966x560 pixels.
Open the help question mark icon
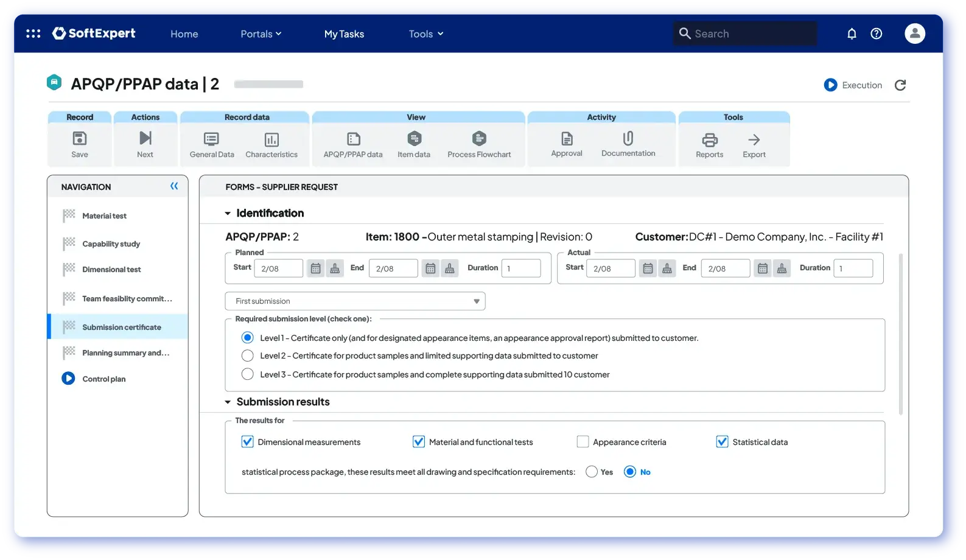coord(876,33)
